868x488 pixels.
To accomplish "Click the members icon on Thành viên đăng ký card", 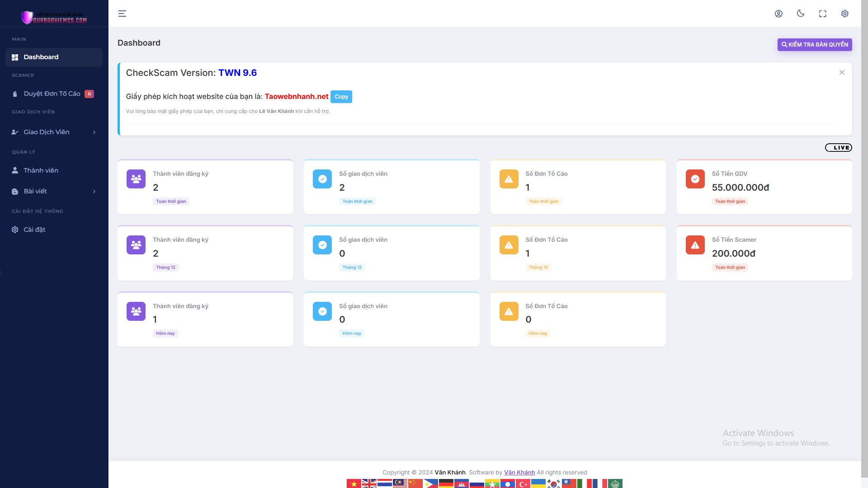I will tap(136, 179).
